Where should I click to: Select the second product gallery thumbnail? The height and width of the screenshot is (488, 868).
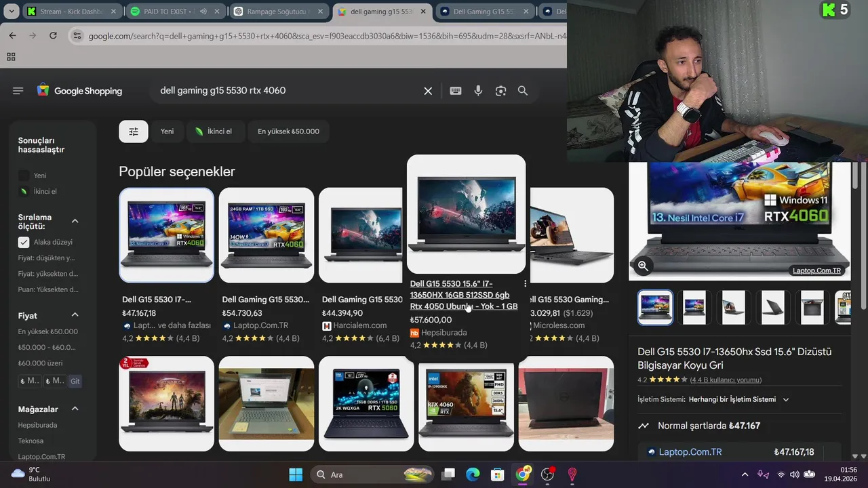[x=694, y=308]
